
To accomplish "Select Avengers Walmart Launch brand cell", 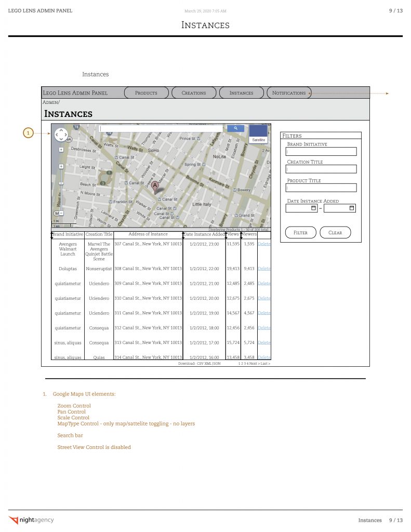I will click(68, 249).
